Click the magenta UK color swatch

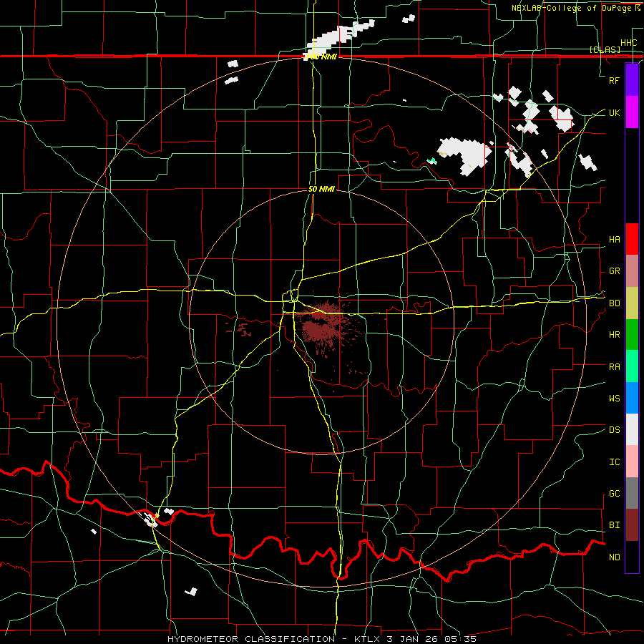click(632, 112)
